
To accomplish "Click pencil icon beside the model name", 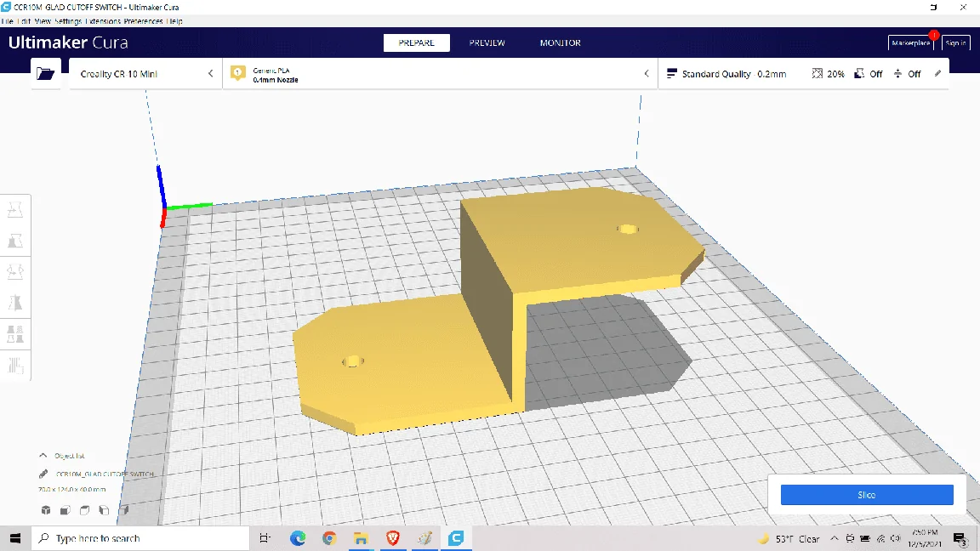I will (43, 474).
